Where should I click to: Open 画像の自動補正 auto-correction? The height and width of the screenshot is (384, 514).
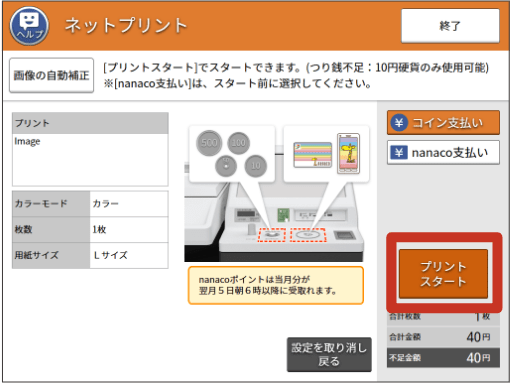[x=51, y=75]
